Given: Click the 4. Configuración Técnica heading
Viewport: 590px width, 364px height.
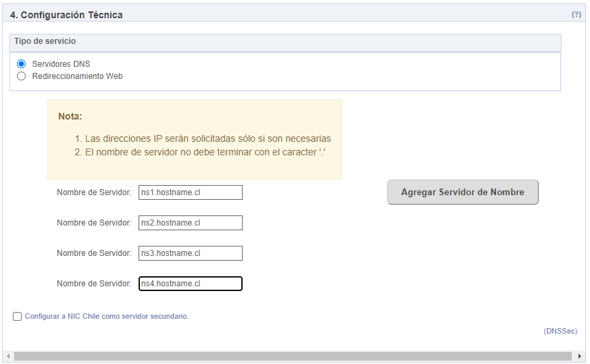Looking at the screenshot, I should coord(66,15).
